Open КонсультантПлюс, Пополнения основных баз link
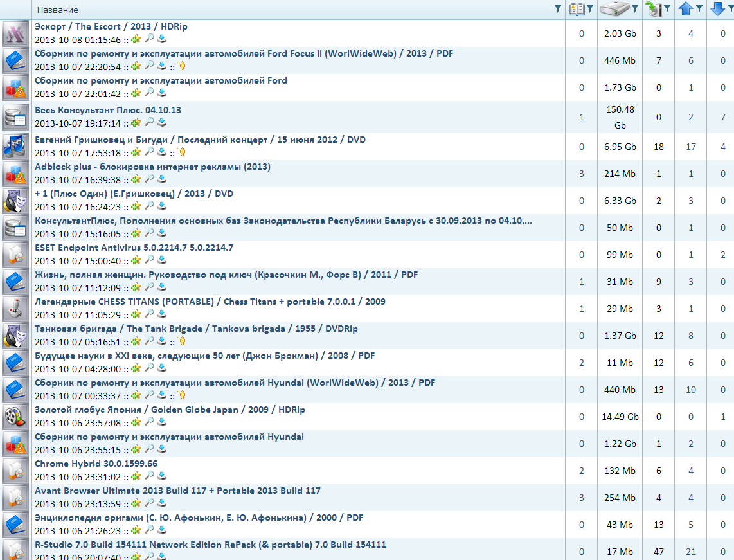 pyautogui.click(x=283, y=221)
